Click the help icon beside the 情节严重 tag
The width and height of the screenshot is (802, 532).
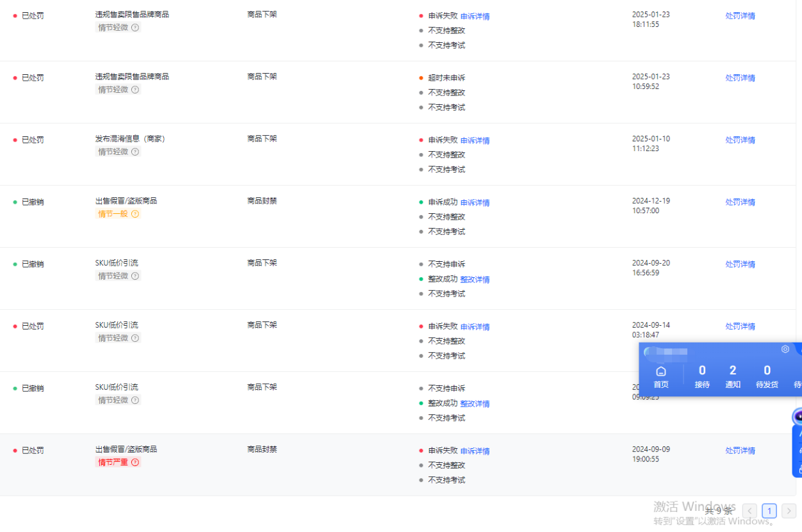135,462
